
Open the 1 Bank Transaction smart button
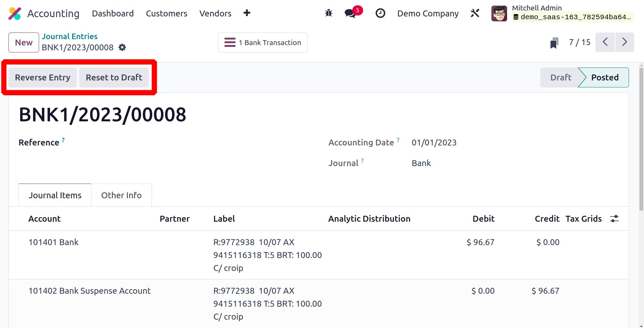click(263, 43)
